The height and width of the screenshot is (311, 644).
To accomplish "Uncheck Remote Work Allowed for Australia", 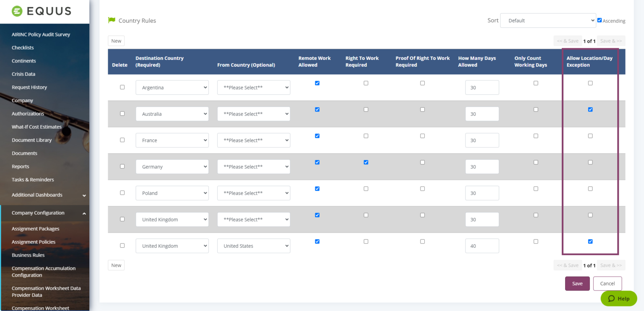I will click(x=317, y=109).
